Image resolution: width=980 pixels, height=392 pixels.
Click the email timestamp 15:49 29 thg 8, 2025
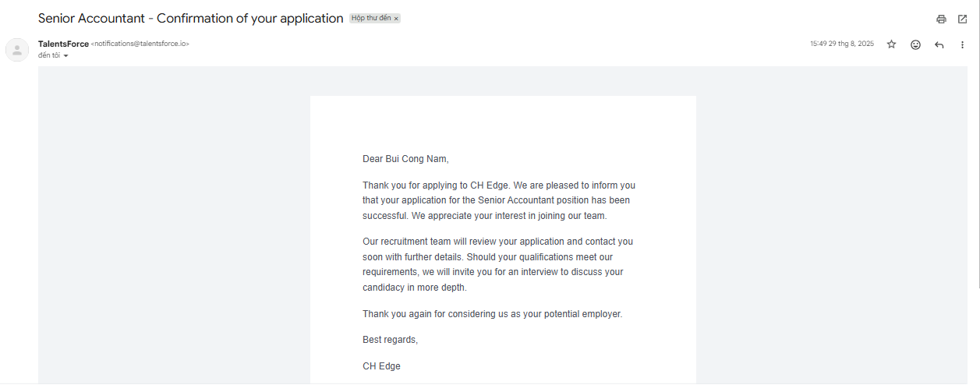pyautogui.click(x=842, y=44)
